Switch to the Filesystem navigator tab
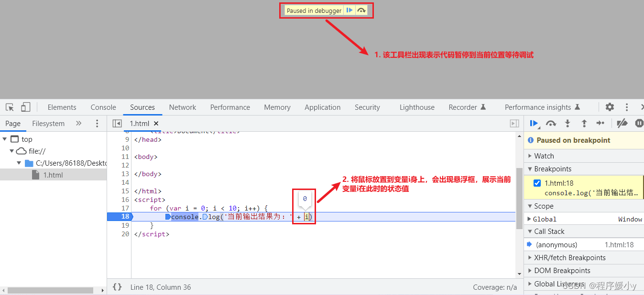Screen dimensions: 644x295 click(x=48, y=123)
